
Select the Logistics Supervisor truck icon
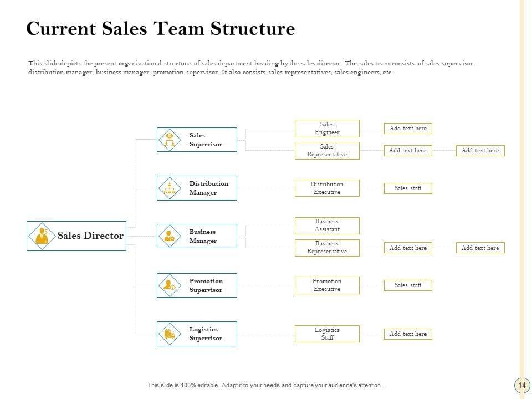[x=170, y=334]
